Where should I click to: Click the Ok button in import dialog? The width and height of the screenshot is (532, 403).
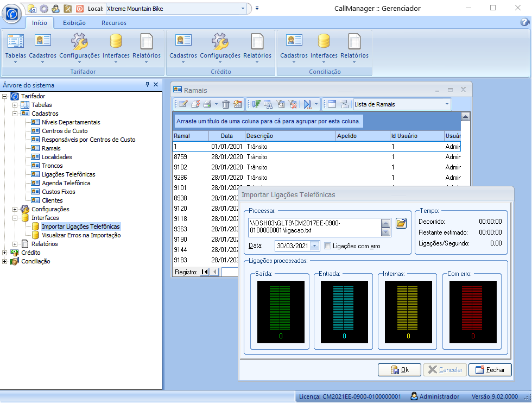(x=400, y=370)
